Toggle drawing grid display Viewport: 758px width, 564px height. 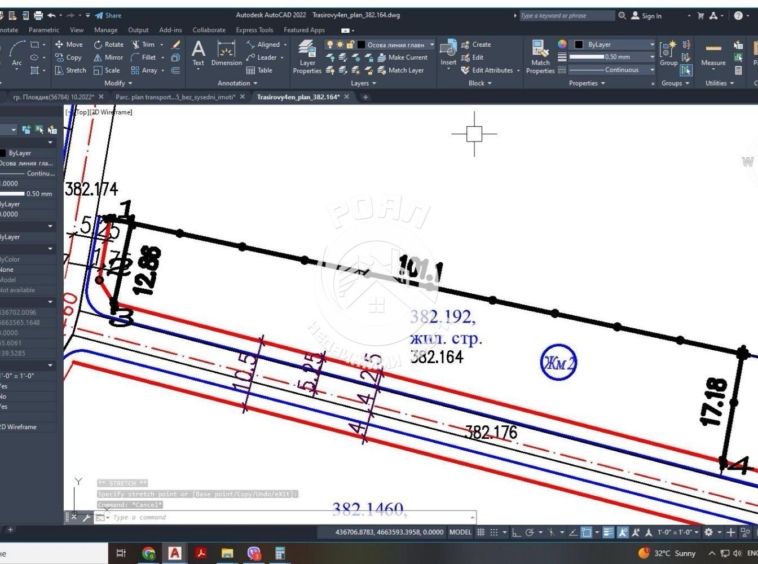coord(481,532)
